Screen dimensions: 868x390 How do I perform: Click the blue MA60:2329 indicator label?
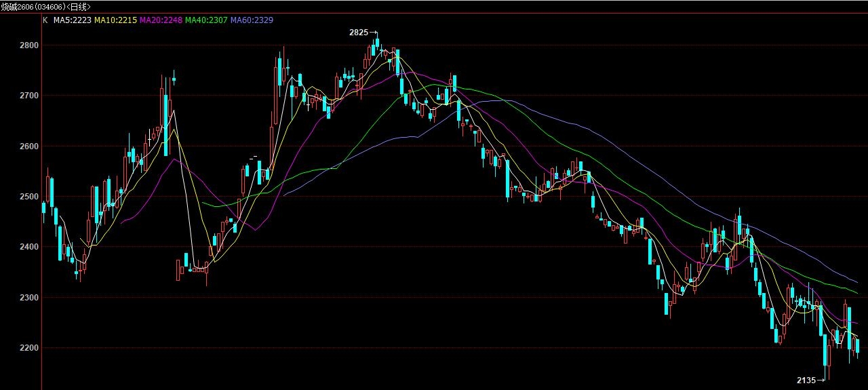tap(252, 20)
